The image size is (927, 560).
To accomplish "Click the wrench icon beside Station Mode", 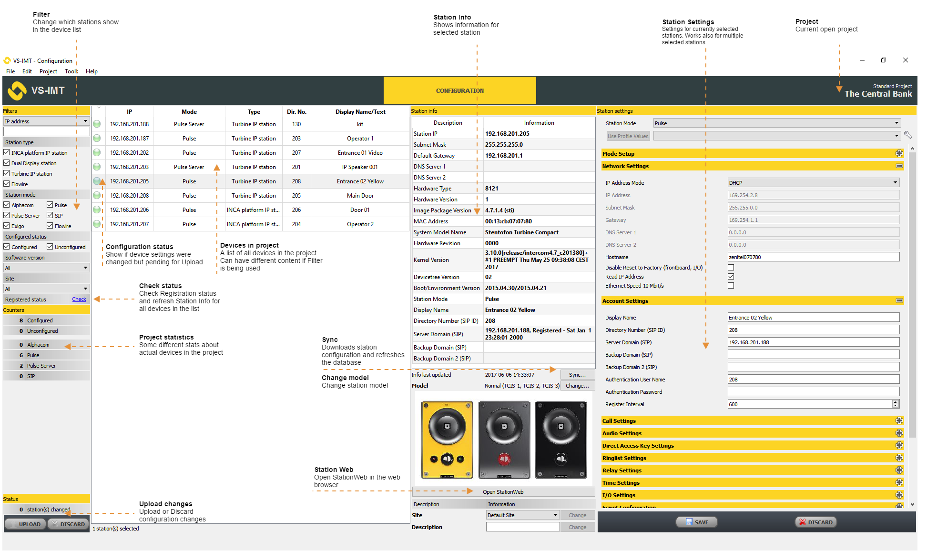I will (x=907, y=135).
